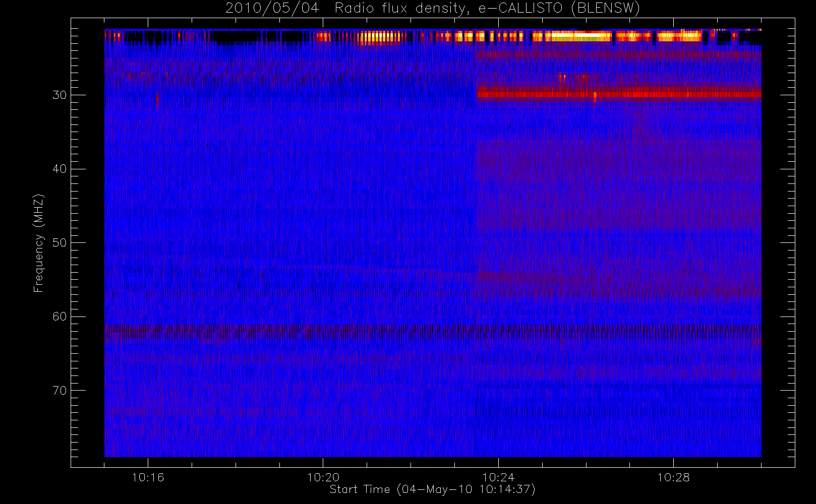
Task: Click the 30 frequency tick label
Action: 60,95
